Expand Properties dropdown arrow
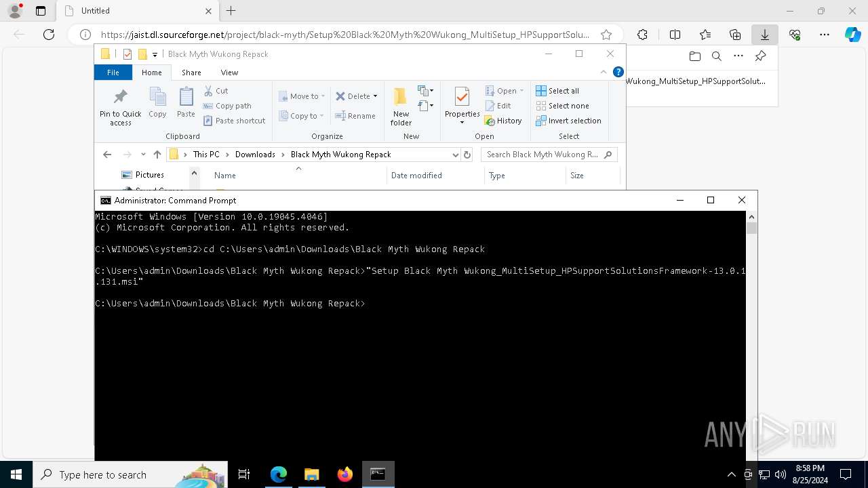The image size is (868, 488). [462, 123]
